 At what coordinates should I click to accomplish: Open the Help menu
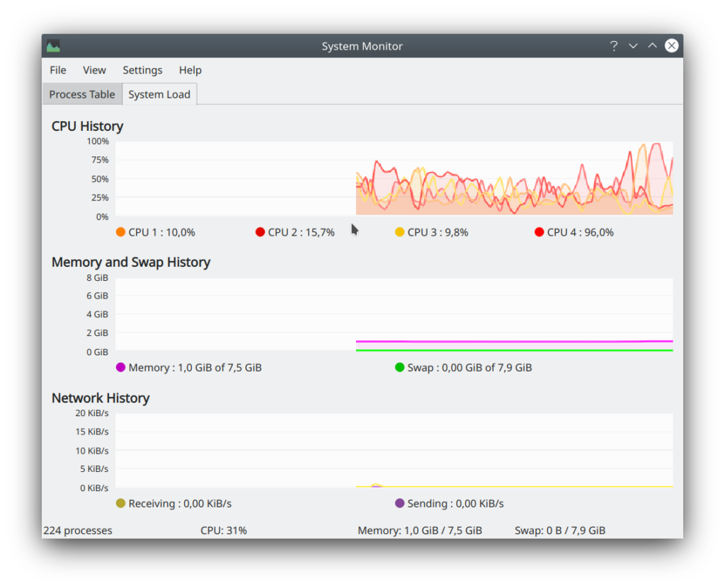(190, 70)
